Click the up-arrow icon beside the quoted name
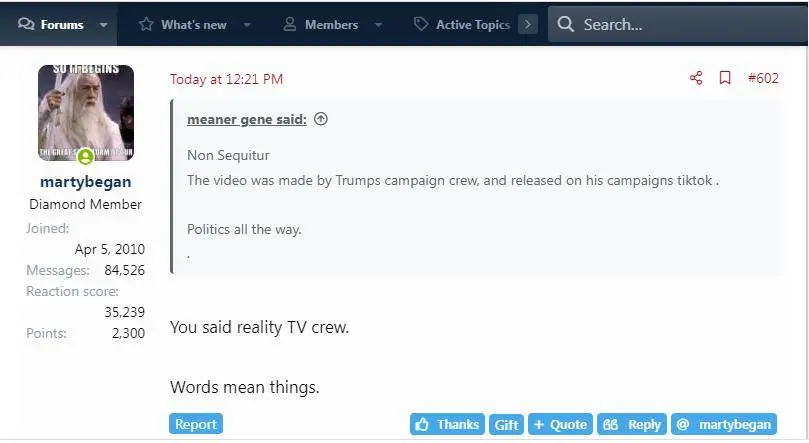 [320, 119]
